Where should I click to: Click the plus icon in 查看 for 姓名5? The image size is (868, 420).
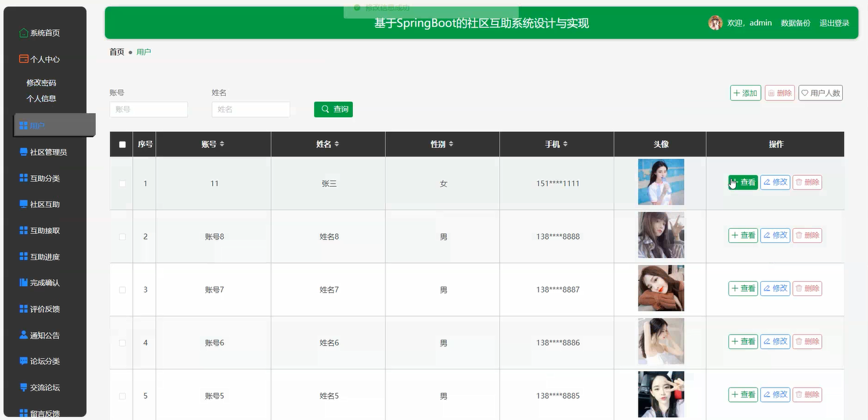[735, 395]
